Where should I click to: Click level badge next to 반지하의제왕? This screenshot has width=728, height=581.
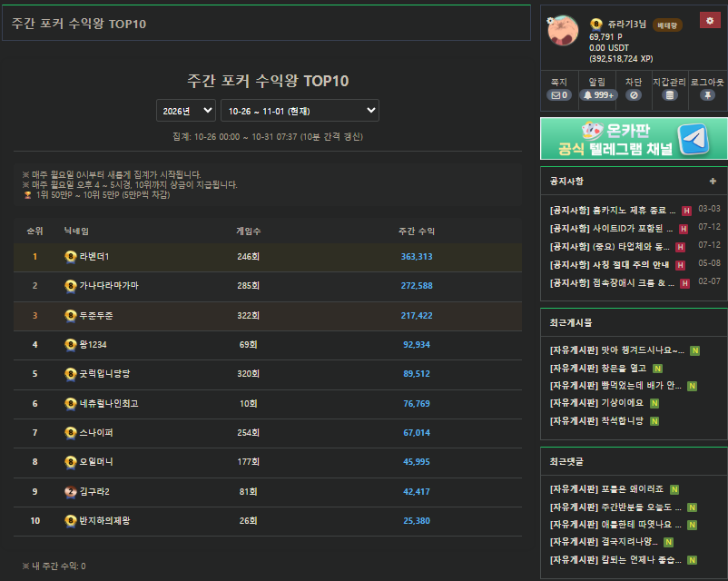pos(70,521)
